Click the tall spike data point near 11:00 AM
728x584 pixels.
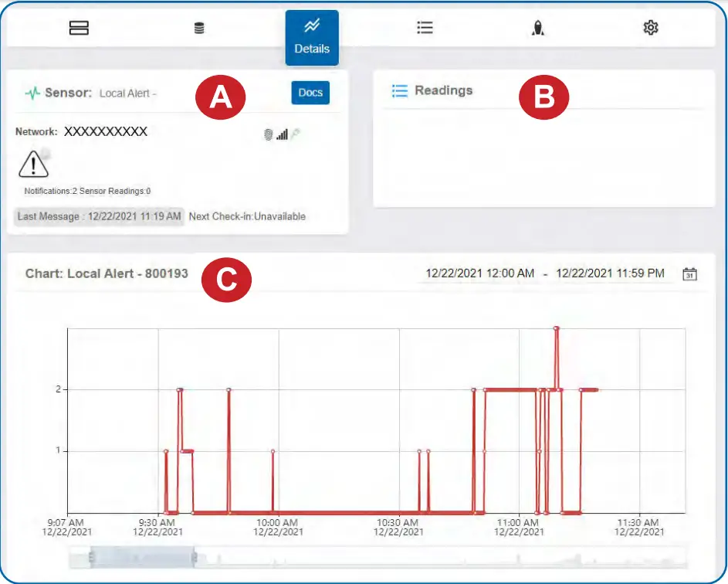pos(557,328)
